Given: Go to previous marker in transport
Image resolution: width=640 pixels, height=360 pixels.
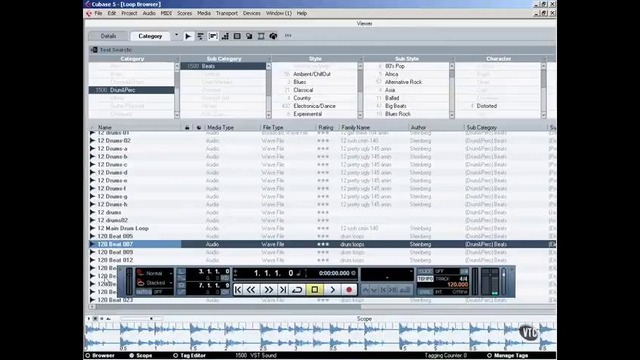Looking at the screenshot, I should [x=238, y=290].
